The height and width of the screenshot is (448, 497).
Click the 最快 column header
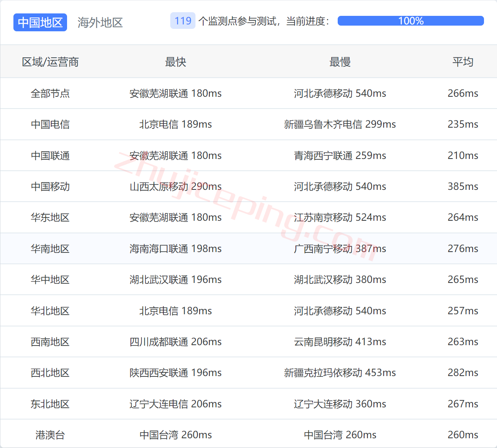[x=176, y=62]
